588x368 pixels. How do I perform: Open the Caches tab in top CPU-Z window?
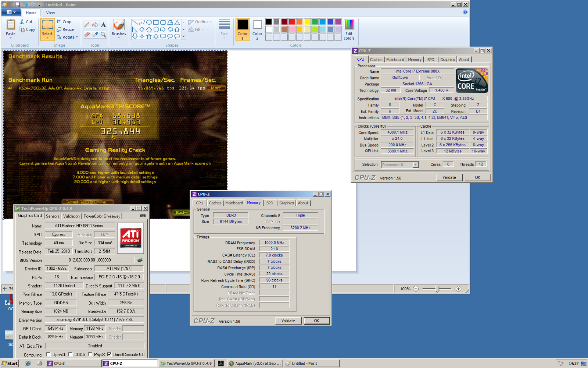point(376,60)
